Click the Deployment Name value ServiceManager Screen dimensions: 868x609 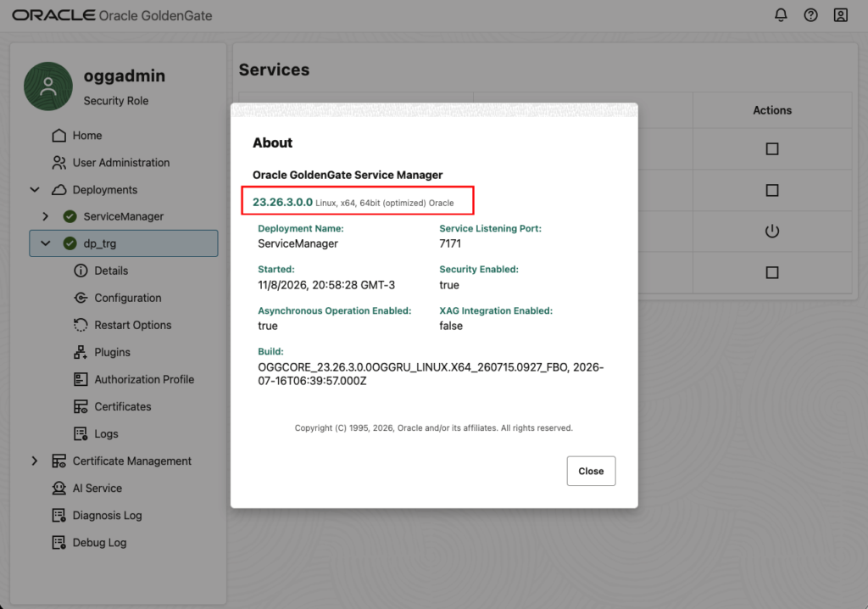(x=298, y=243)
